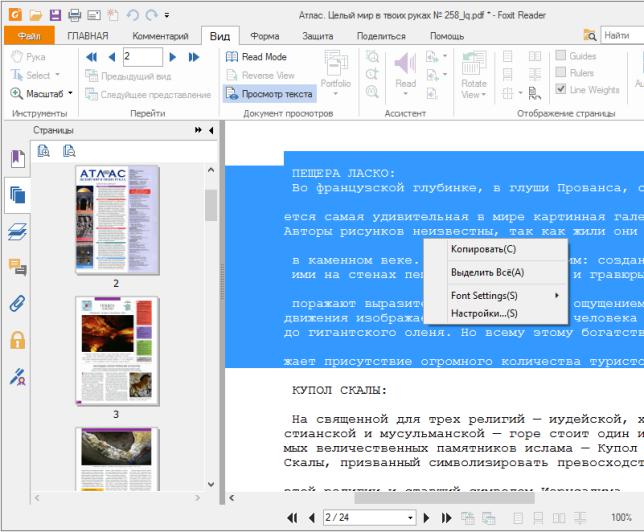This screenshot has height=532, width=644.
Task: Open the 2 / 24 page dropdown
Action: point(410,518)
